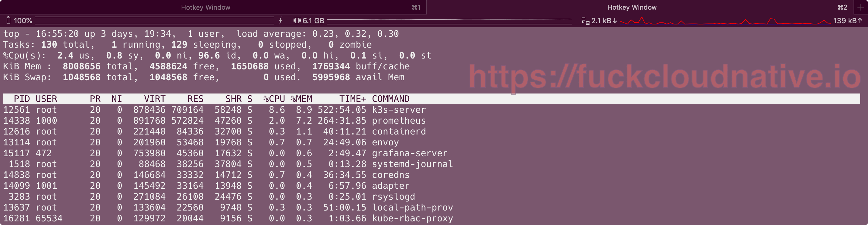Click the VIRT column header
The height and width of the screenshot is (225, 868).
pyautogui.click(x=155, y=99)
